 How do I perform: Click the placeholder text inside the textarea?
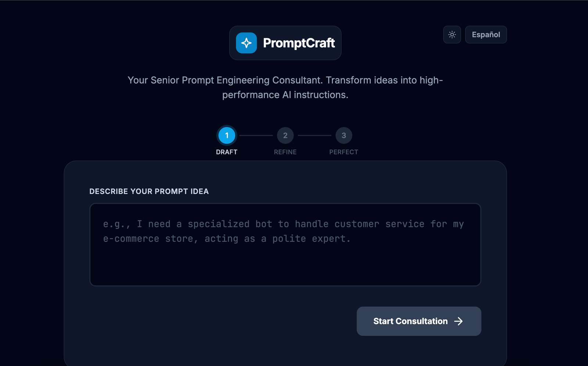(283, 231)
